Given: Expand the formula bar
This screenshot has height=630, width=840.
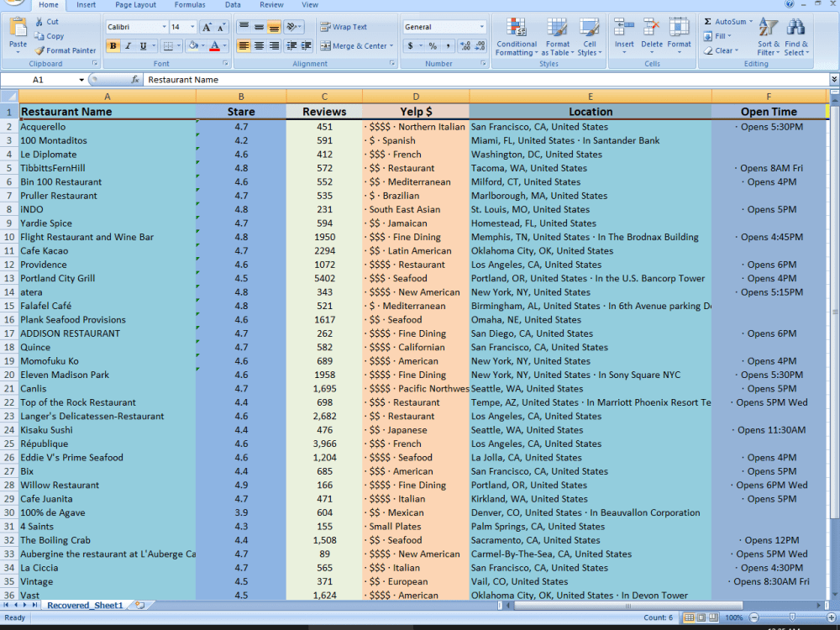Looking at the screenshot, I should [834, 79].
